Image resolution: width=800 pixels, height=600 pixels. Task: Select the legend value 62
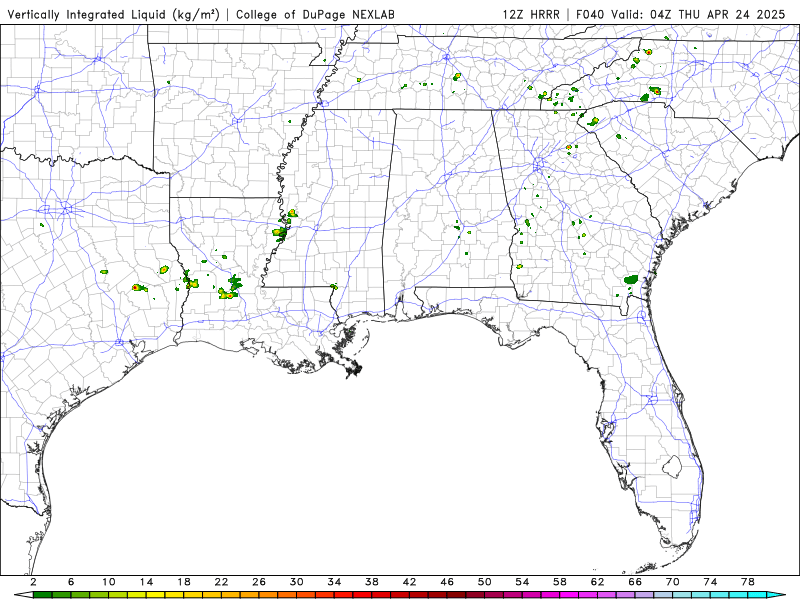597,582
